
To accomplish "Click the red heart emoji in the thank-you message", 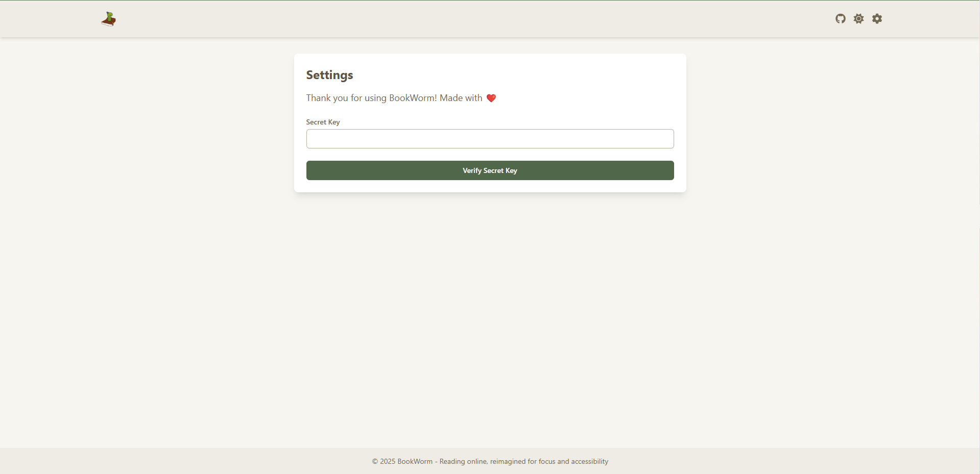I will 491,97.
